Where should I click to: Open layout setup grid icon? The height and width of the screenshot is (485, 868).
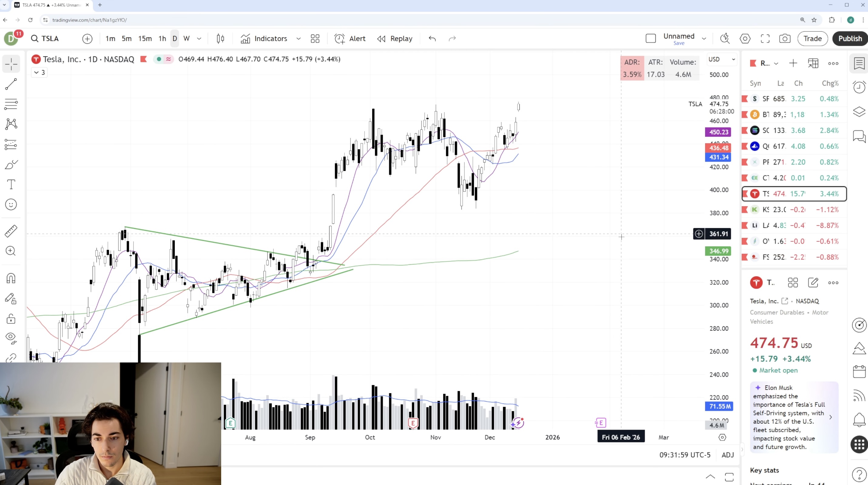point(315,39)
